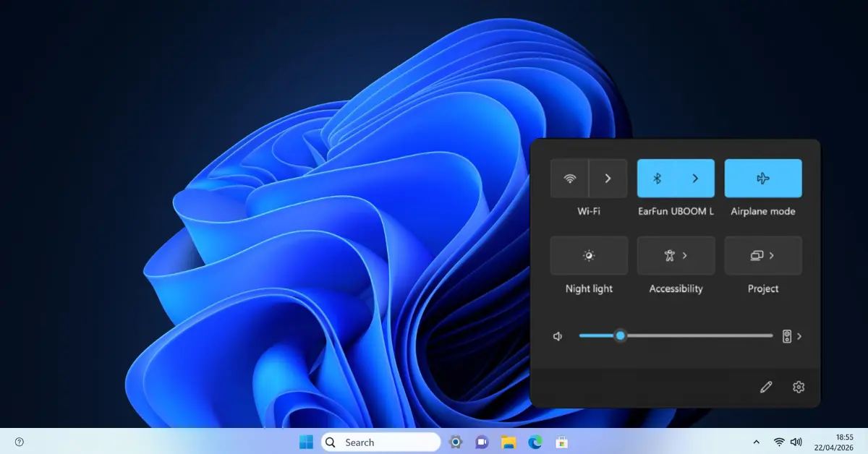Turn on Night light
The width and height of the screenshot is (868, 454).
tap(589, 255)
